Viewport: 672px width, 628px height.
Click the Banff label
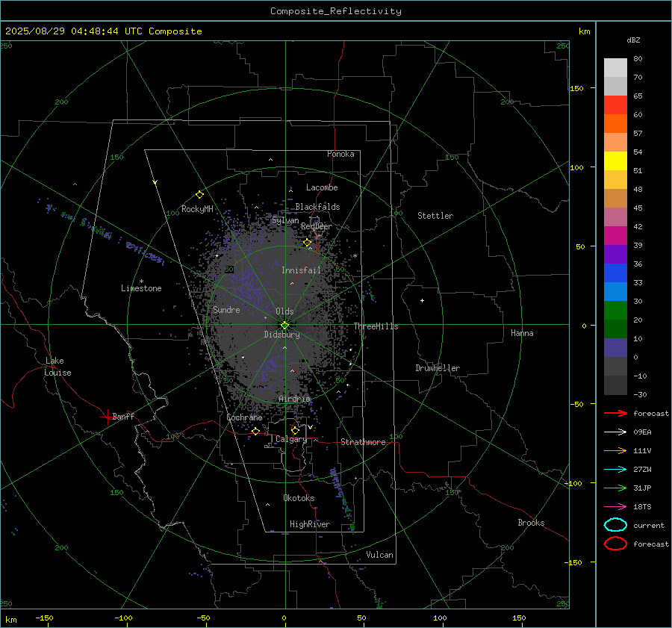[123, 417]
